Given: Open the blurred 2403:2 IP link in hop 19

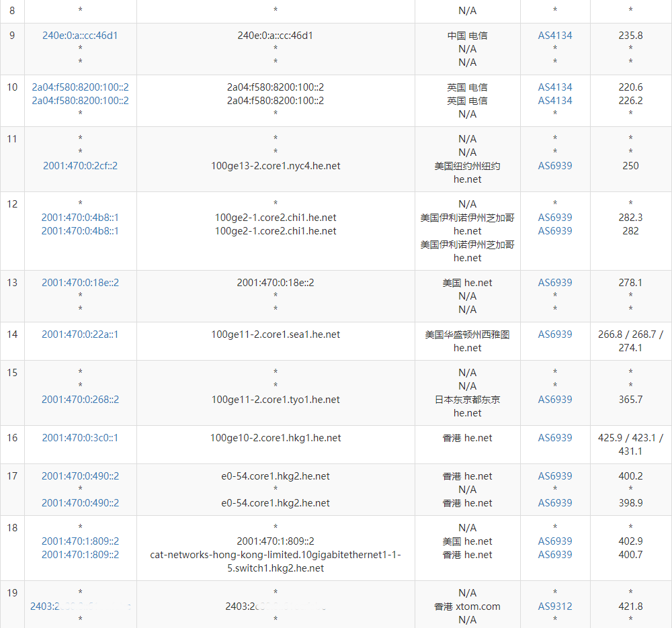Looking at the screenshot, I should pos(80,607).
